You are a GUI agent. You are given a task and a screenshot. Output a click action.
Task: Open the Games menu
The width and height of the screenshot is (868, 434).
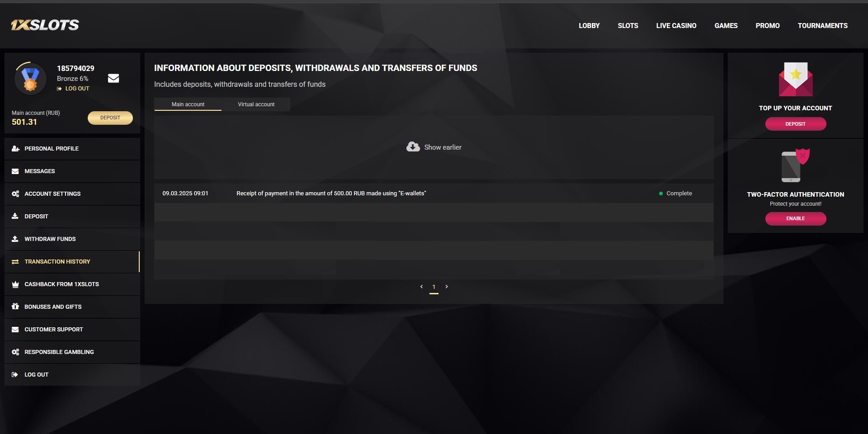[x=726, y=26]
